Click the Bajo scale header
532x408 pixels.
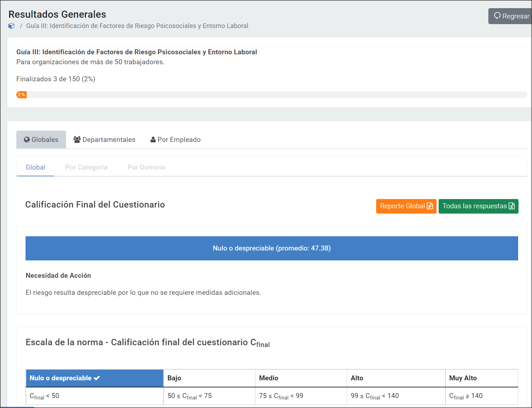[209, 378]
